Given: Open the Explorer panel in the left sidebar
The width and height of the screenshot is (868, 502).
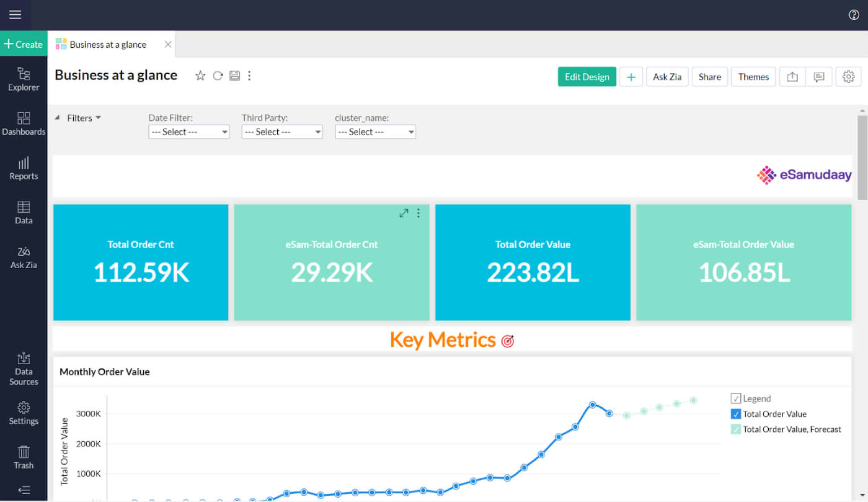Looking at the screenshot, I should 24,79.
